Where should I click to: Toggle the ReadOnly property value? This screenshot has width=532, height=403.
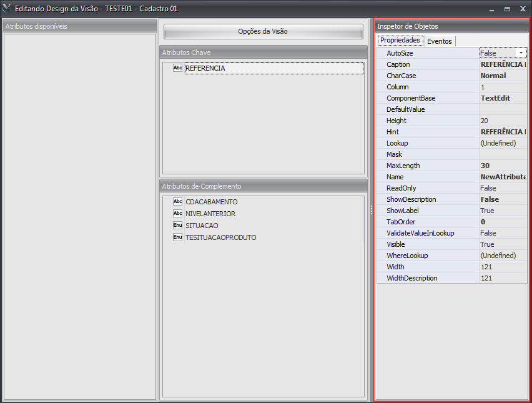click(x=503, y=188)
